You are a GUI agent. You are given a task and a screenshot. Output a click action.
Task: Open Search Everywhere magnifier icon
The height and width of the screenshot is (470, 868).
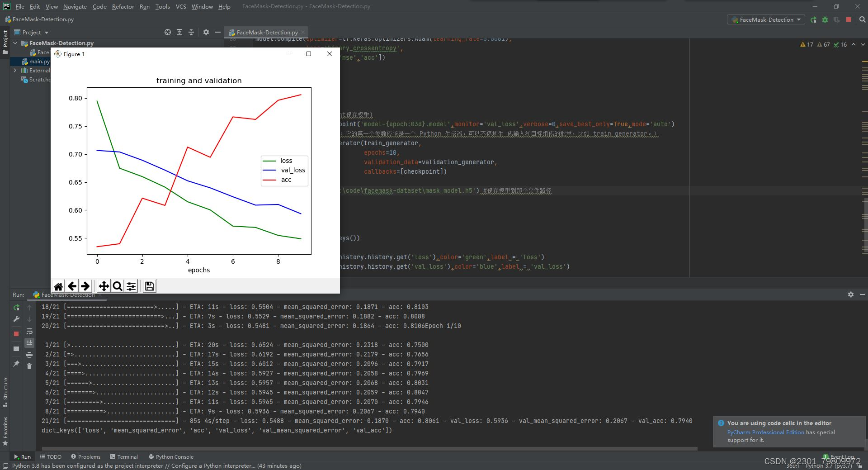(862, 19)
